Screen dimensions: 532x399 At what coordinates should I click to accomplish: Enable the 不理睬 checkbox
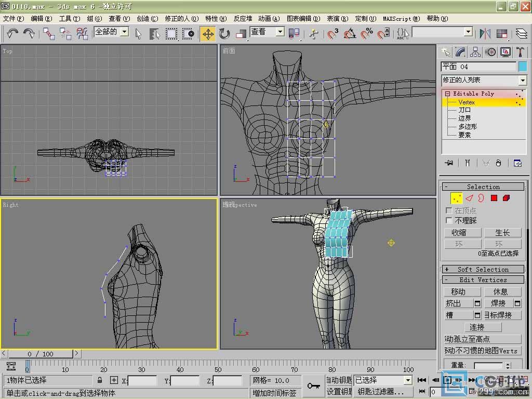(x=448, y=220)
